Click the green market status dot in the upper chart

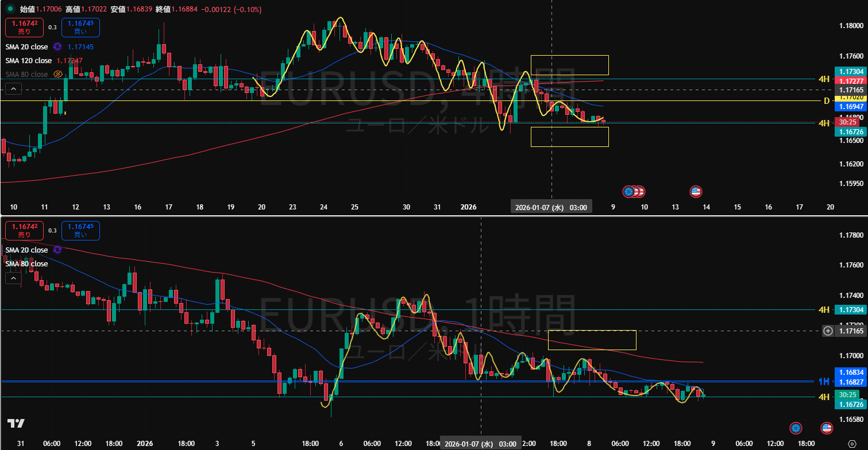pos(11,9)
